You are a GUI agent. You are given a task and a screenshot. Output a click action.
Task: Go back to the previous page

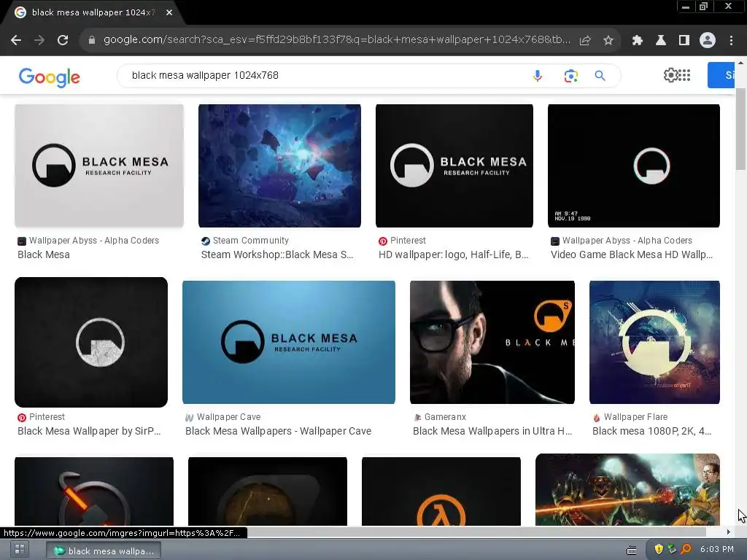point(16,40)
